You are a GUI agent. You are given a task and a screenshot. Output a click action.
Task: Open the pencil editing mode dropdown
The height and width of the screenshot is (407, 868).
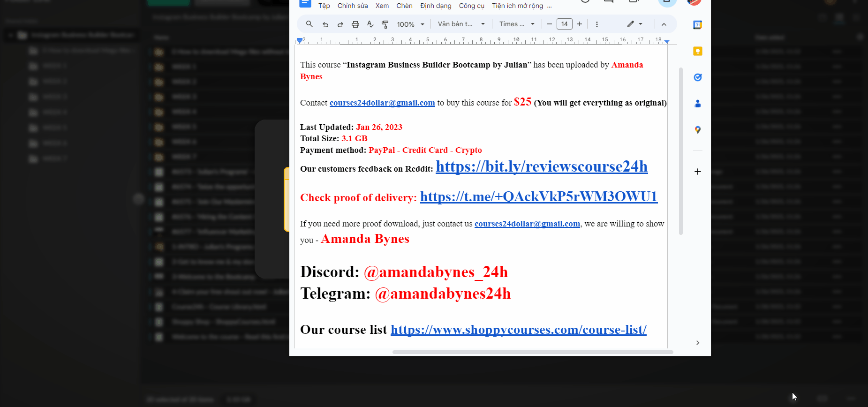click(634, 24)
